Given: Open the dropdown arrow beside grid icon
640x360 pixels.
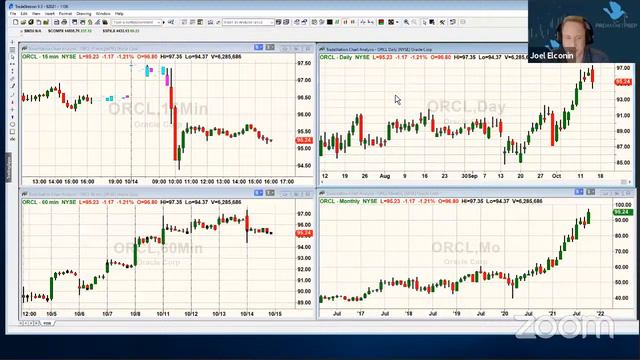Looking at the screenshot, I should 397,22.
